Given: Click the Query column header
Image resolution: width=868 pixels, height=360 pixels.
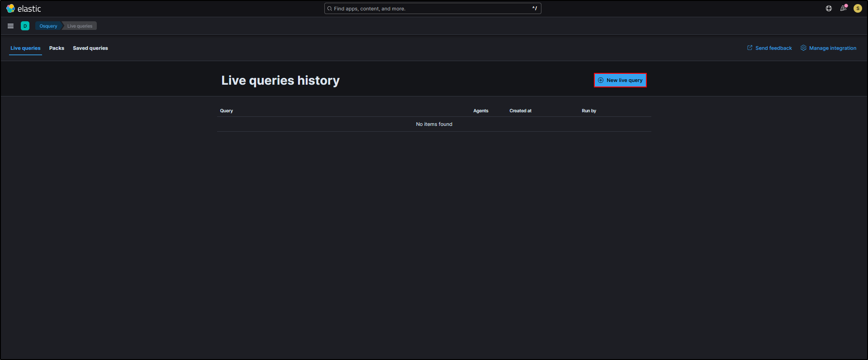Looking at the screenshot, I should click(227, 111).
